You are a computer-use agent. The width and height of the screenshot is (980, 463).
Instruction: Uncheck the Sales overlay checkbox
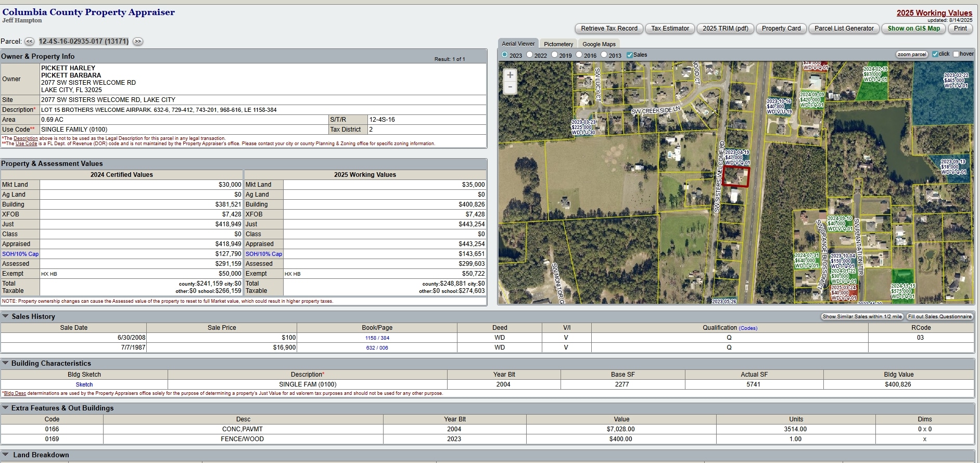(x=630, y=55)
